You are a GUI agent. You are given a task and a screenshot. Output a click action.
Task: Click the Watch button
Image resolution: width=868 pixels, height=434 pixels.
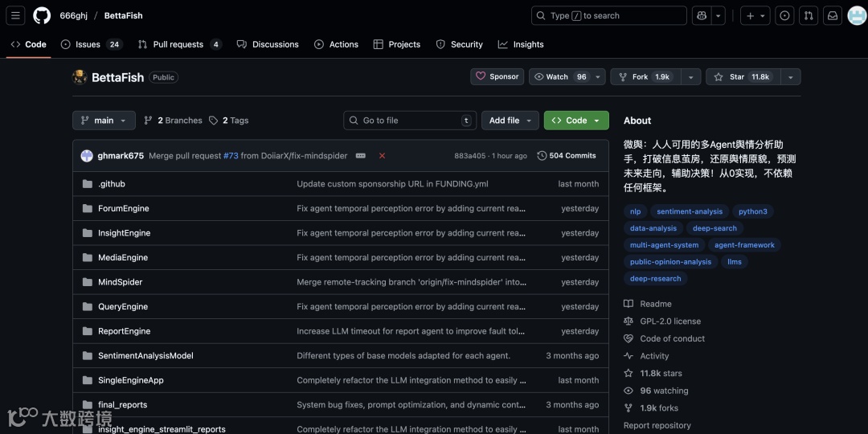(559, 77)
